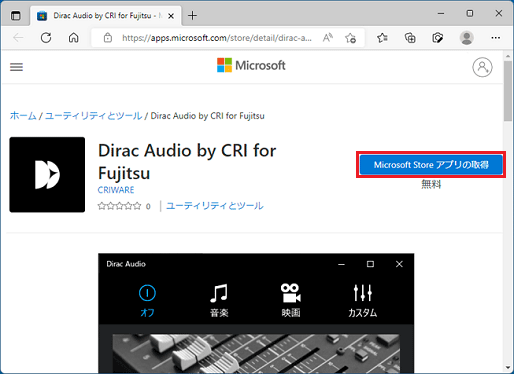Open the browser profile avatar
Screen dimensions: 514x374
click(467, 38)
